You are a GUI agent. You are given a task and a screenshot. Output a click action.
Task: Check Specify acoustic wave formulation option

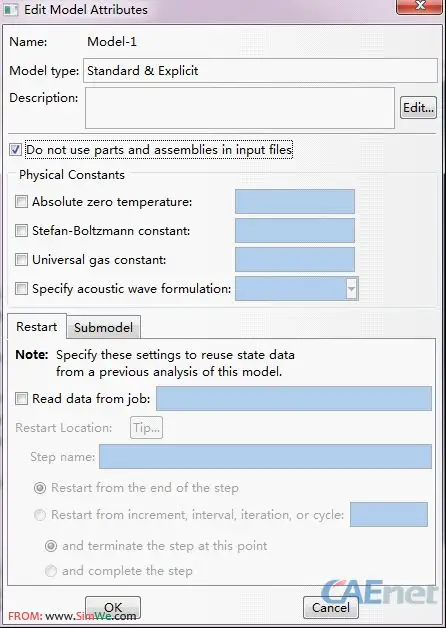(21, 289)
